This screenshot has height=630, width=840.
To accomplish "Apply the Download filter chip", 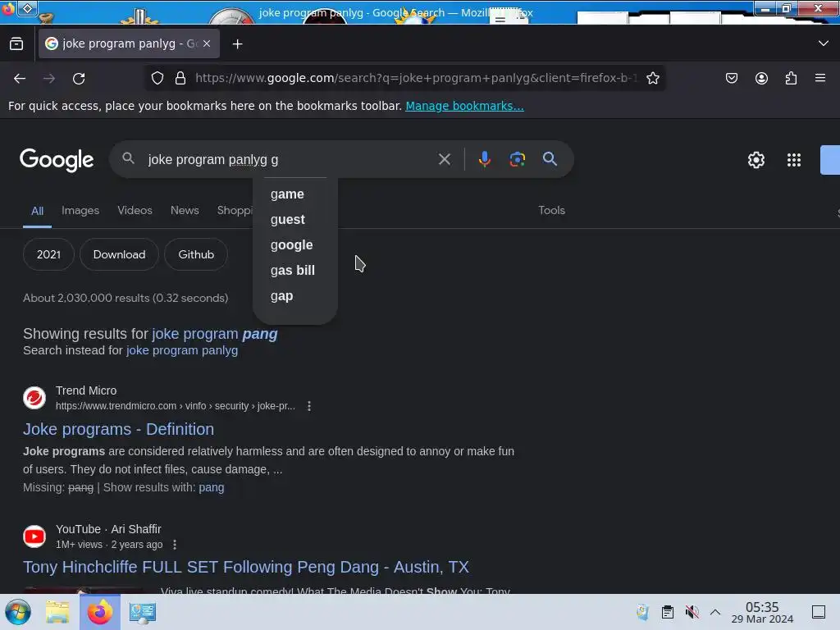I will click(x=120, y=254).
